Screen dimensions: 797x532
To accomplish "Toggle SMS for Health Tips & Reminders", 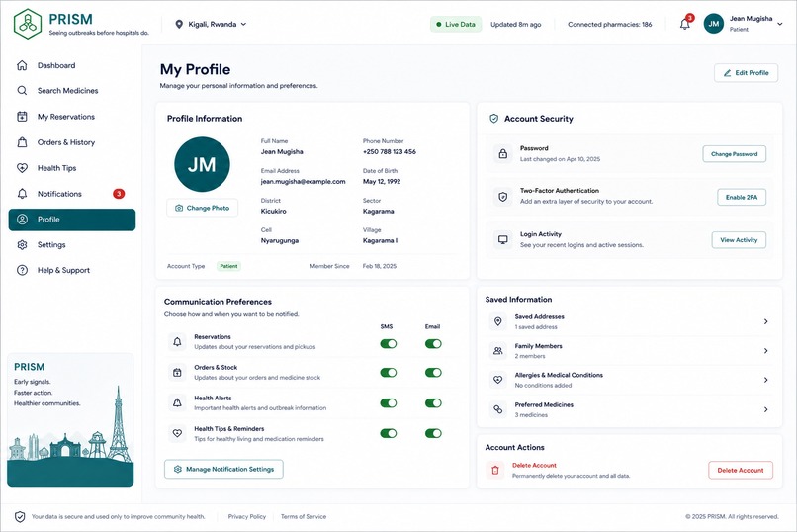I will (x=389, y=433).
